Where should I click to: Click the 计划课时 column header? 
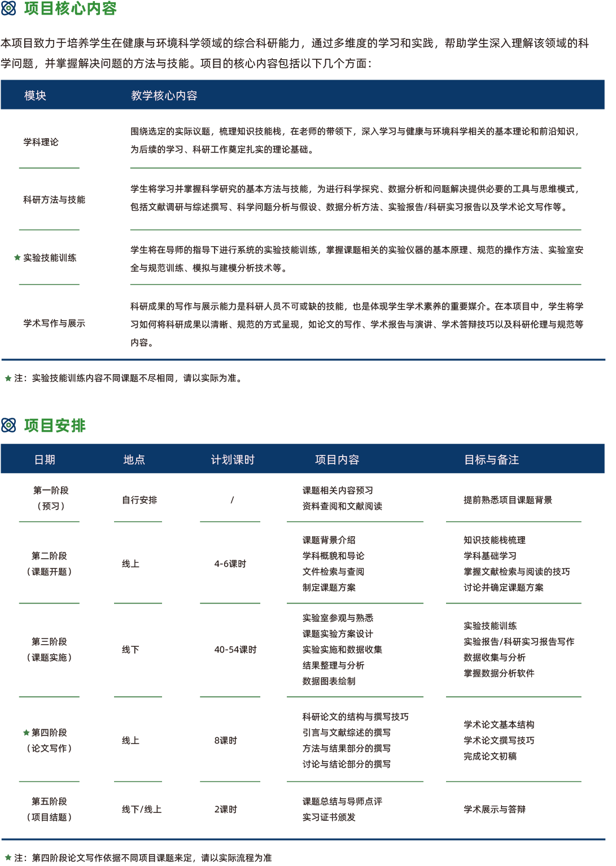point(233,460)
